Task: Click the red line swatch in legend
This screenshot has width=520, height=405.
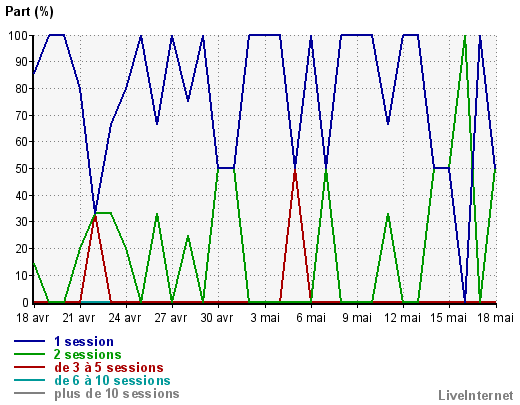Action: tap(29, 367)
